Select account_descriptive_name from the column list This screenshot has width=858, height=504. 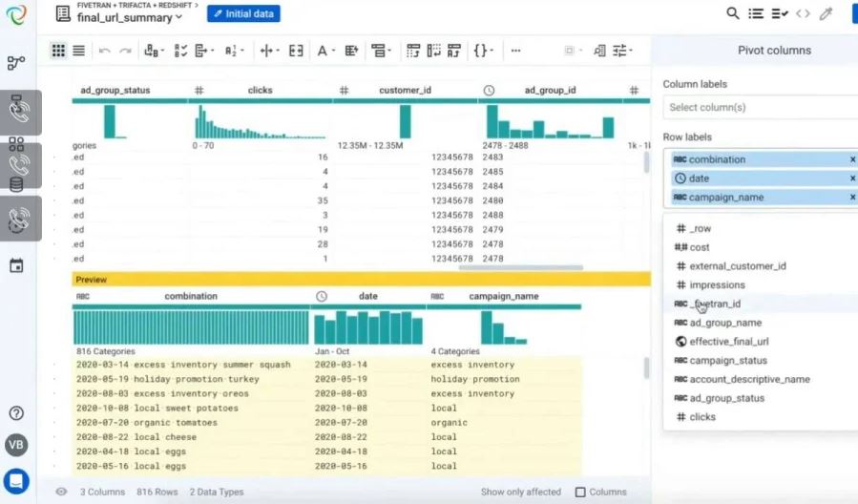pos(761,379)
